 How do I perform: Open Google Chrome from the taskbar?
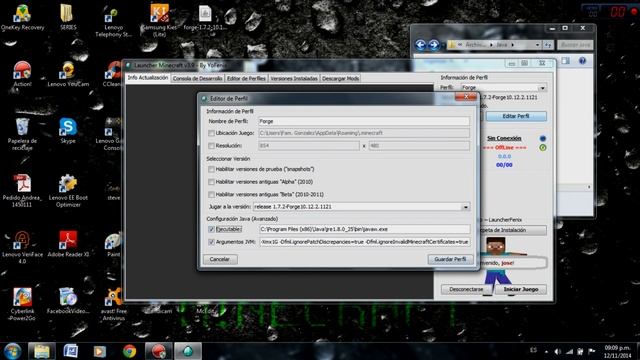(130, 351)
